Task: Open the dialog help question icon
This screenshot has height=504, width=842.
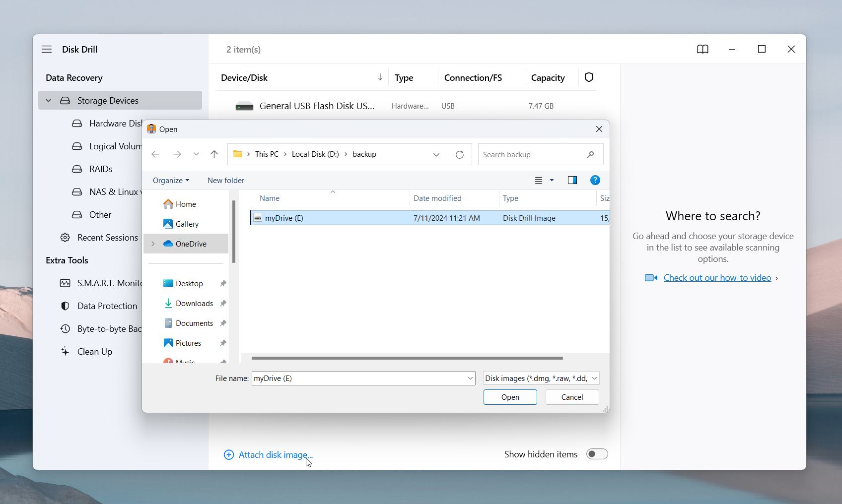Action: click(595, 180)
